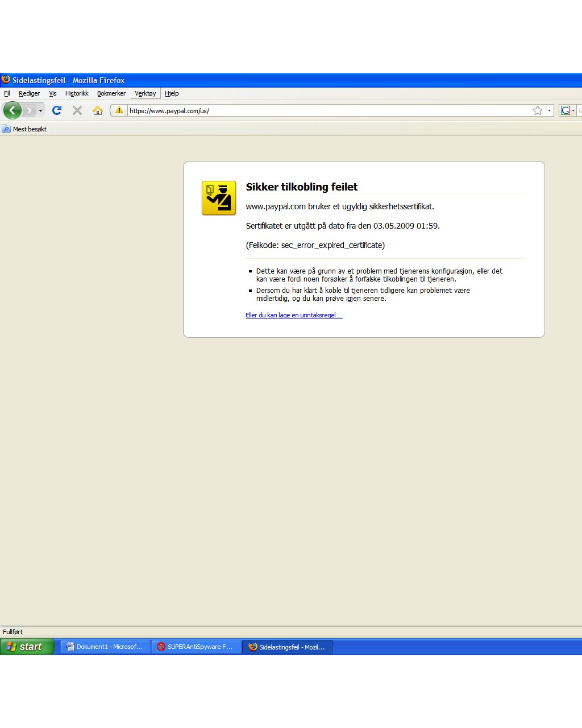The width and height of the screenshot is (582, 728).
Task: Click the Google logo in the search box
Action: tap(565, 110)
